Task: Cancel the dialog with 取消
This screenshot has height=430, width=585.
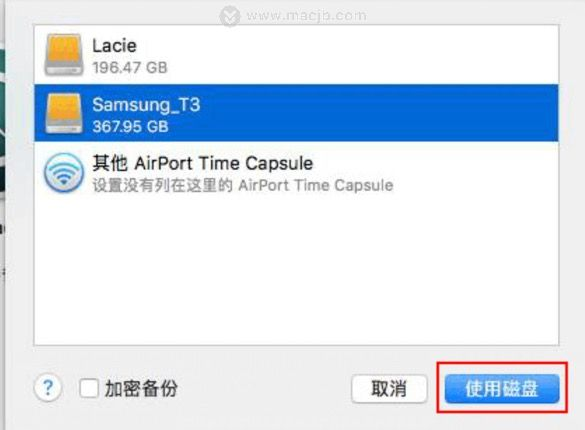Action: pos(389,389)
